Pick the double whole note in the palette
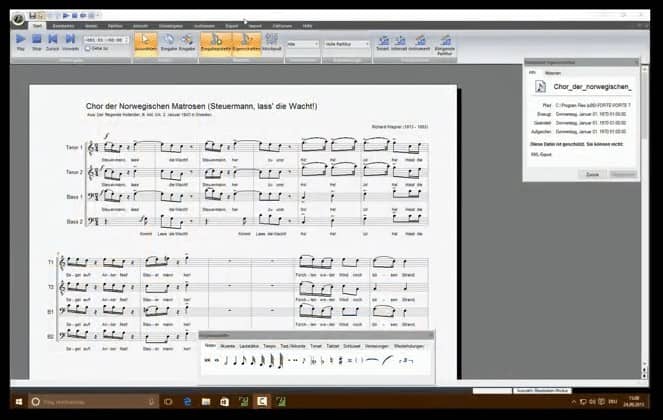 (x=207, y=361)
